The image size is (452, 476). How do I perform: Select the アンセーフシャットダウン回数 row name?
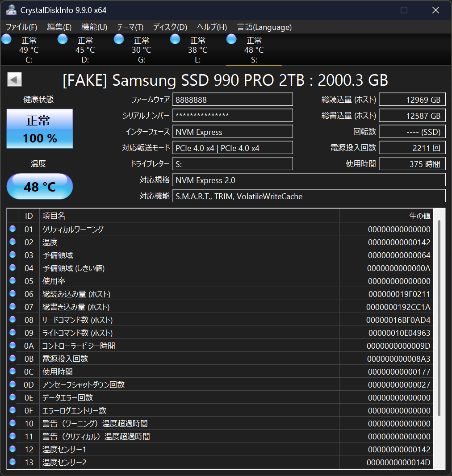84,384
